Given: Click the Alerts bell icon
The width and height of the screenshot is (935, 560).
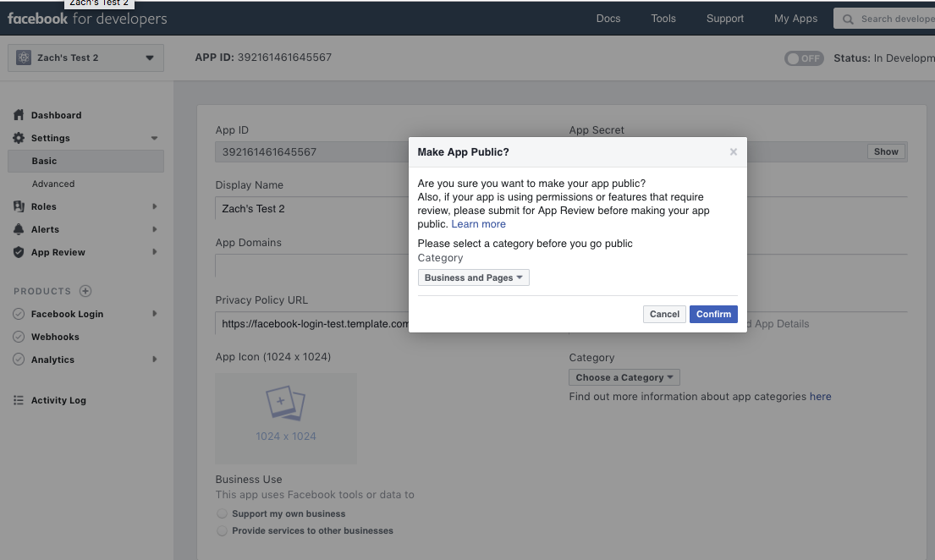Looking at the screenshot, I should click(x=19, y=229).
